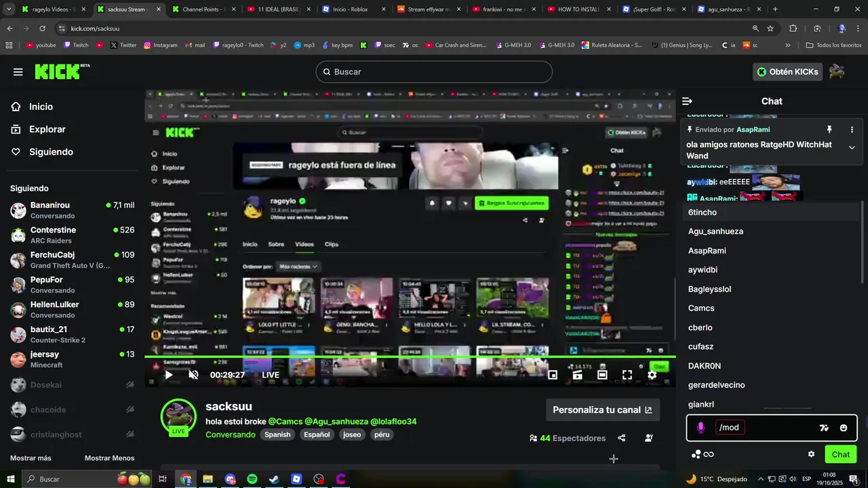Open the Kick hamburger sidebar menu

(18, 72)
